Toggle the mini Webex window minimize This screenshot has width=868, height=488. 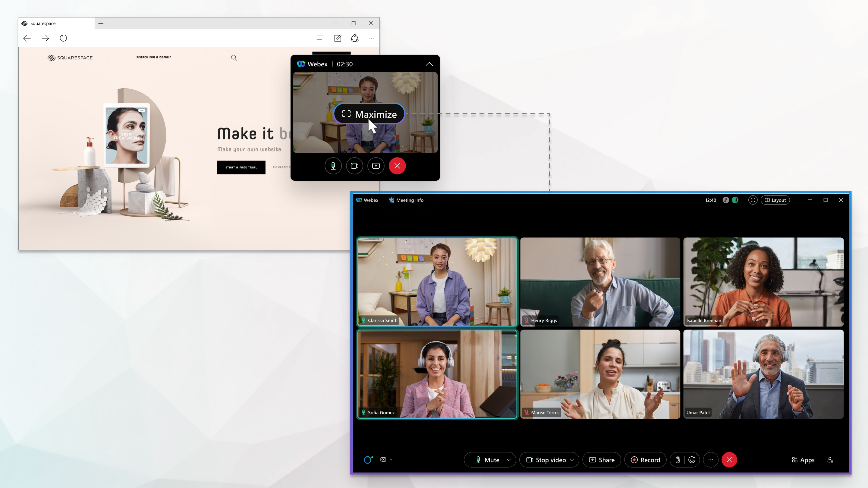point(429,64)
